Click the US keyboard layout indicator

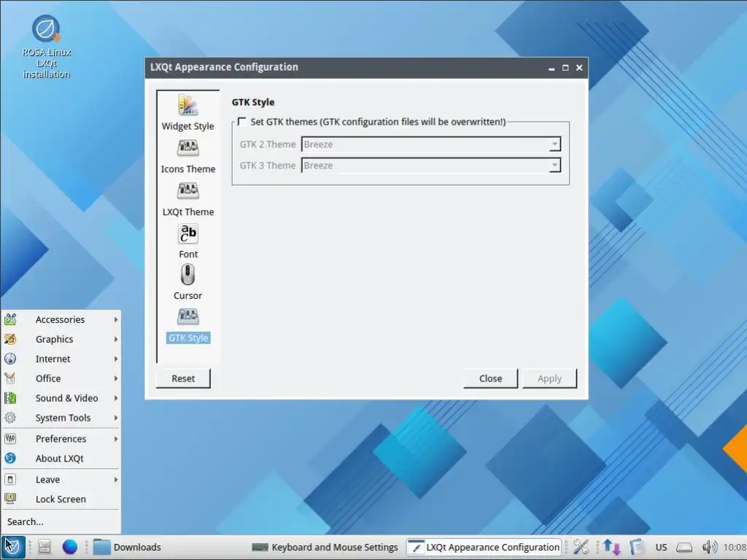coord(661,547)
